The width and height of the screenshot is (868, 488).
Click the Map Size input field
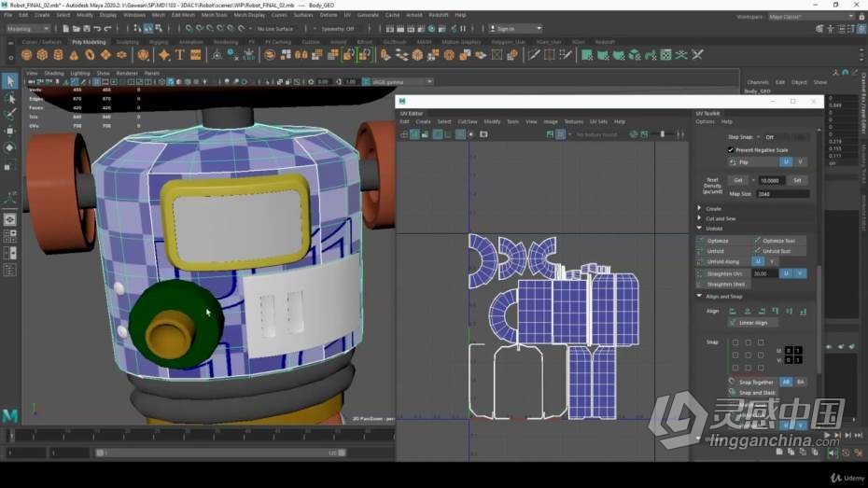(783, 194)
